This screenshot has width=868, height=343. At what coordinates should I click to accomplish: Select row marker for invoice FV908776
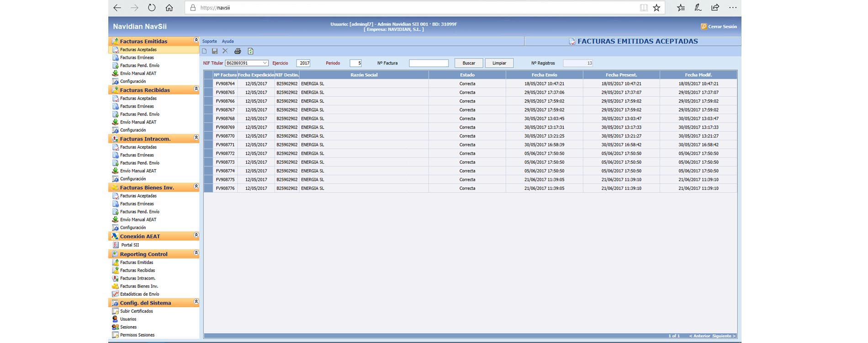[208, 188]
